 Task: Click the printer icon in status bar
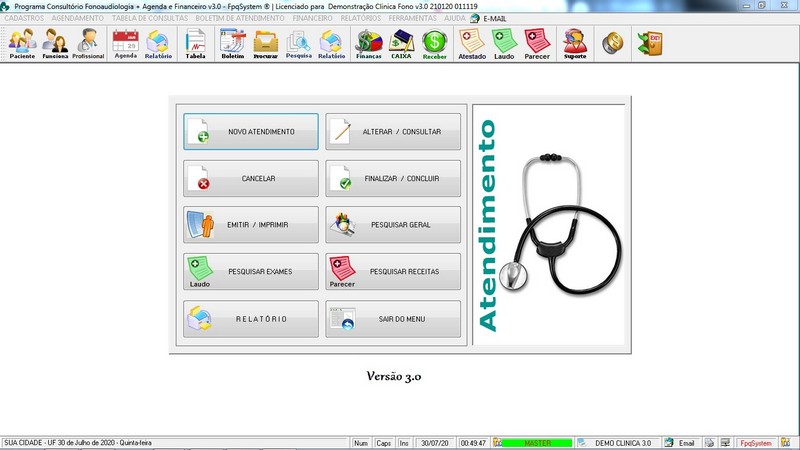click(x=710, y=443)
